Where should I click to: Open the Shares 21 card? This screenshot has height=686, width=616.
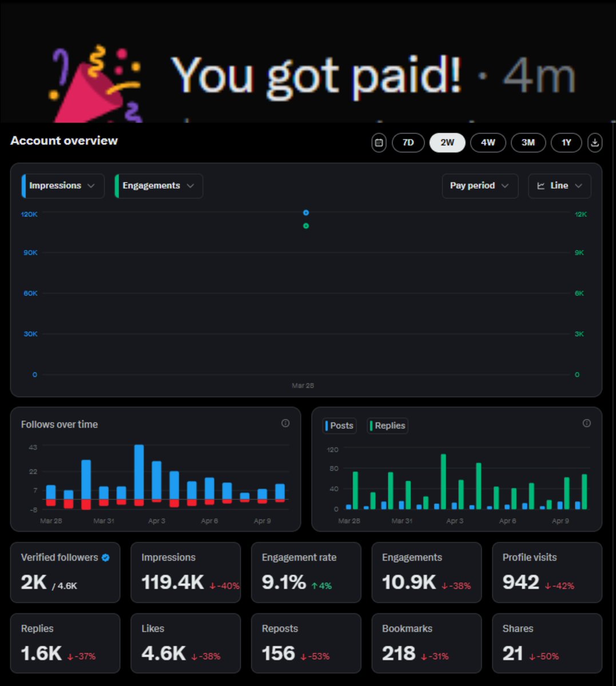[547, 643]
